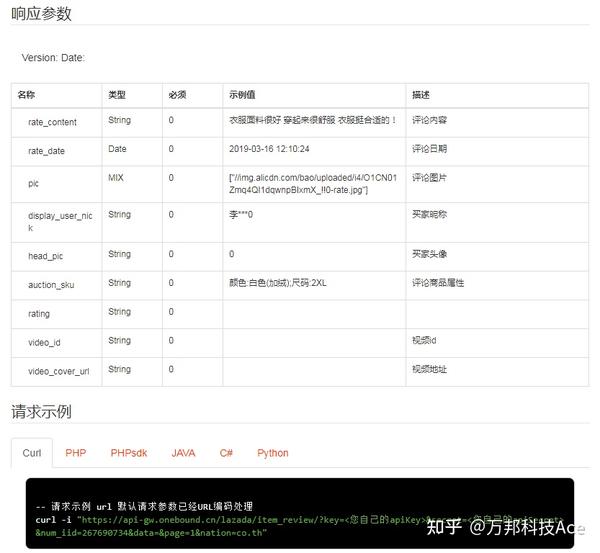This screenshot has height=553, width=600.
Task: Select the Curl tab
Action: [32, 453]
